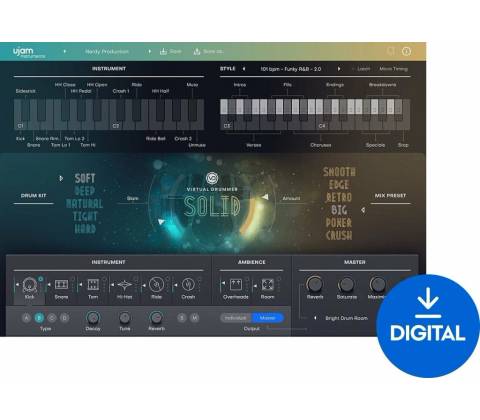Click the Overheads volume fader handle
The height and width of the screenshot is (420, 480).
tap(224, 283)
